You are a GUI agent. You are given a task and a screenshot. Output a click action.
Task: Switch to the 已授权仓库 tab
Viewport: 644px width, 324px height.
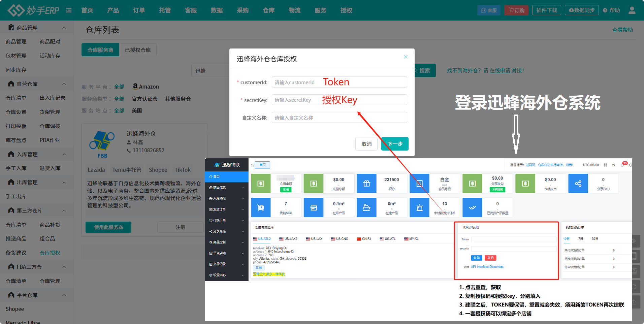138,50
